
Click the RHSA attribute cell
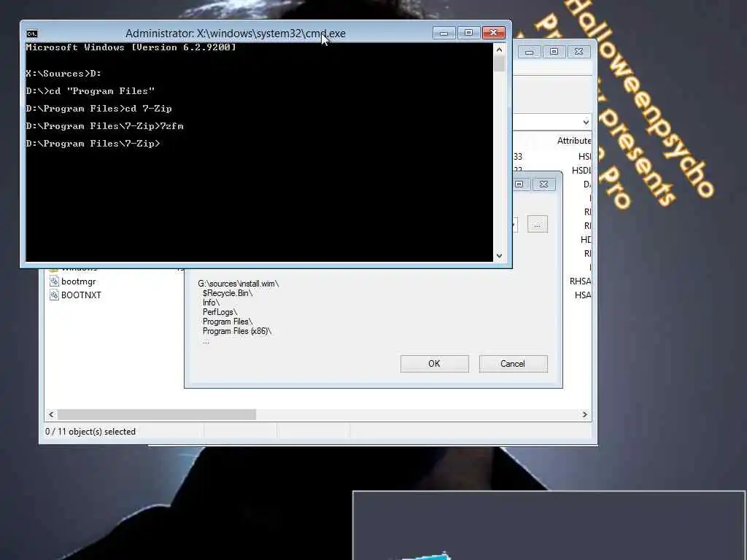pyautogui.click(x=580, y=281)
